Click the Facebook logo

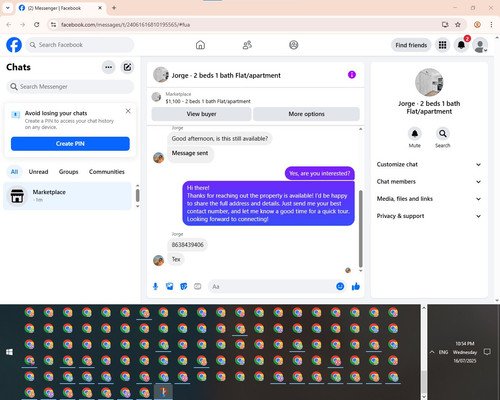[14, 45]
